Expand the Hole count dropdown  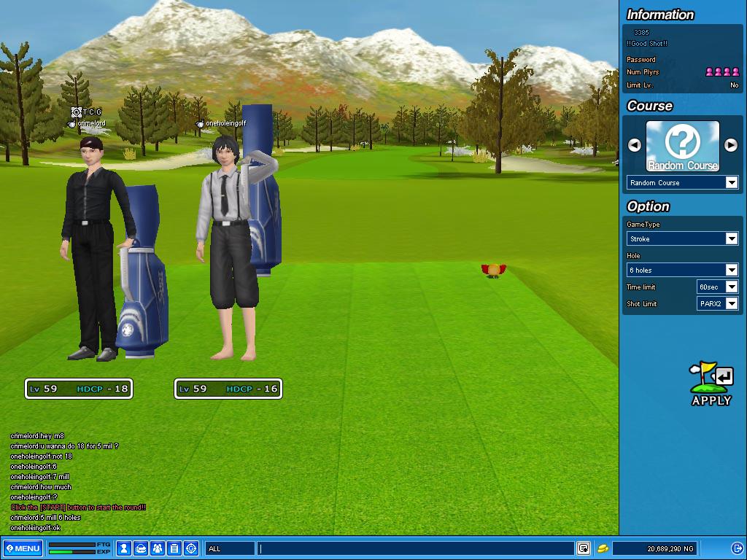pos(732,271)
